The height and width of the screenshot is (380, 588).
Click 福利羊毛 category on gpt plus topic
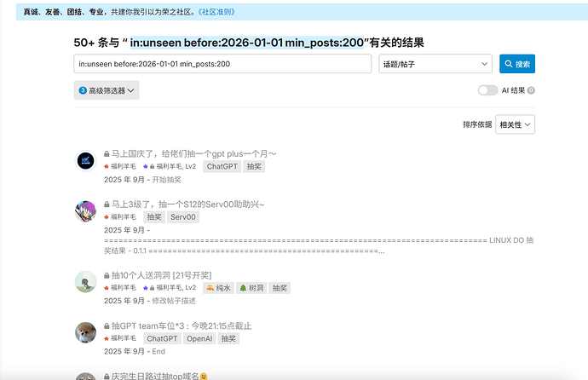(x=120, y=166)
